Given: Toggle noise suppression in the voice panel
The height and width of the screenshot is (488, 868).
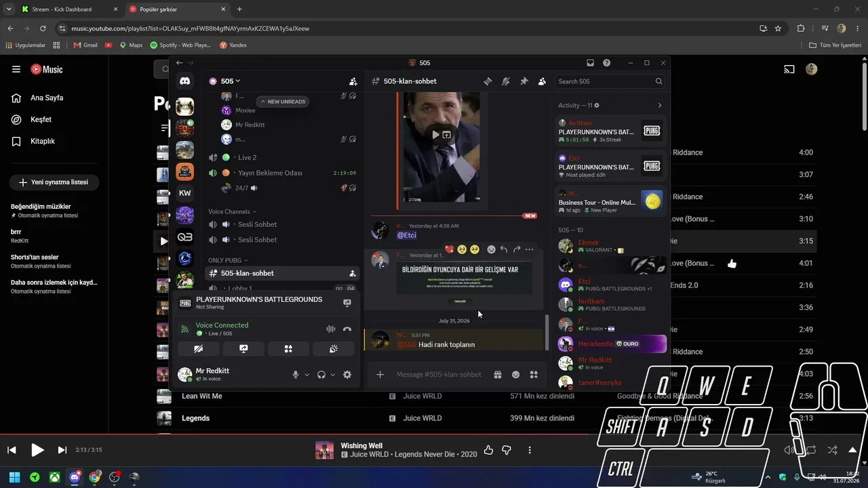Looking at the screenshot, I should click(331, 329).
